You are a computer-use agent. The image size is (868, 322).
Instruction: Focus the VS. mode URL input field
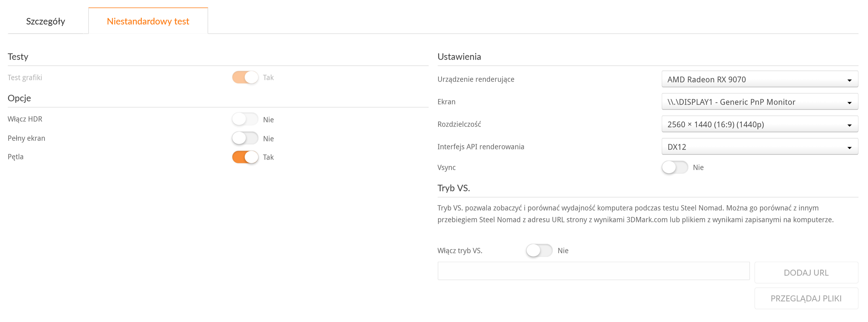[593, 271]
